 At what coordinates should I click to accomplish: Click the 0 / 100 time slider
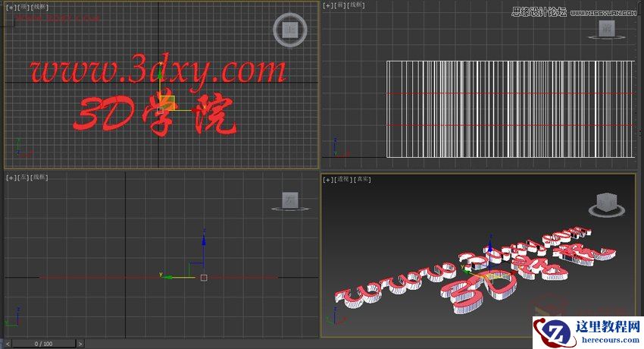[x=43, y=344]
